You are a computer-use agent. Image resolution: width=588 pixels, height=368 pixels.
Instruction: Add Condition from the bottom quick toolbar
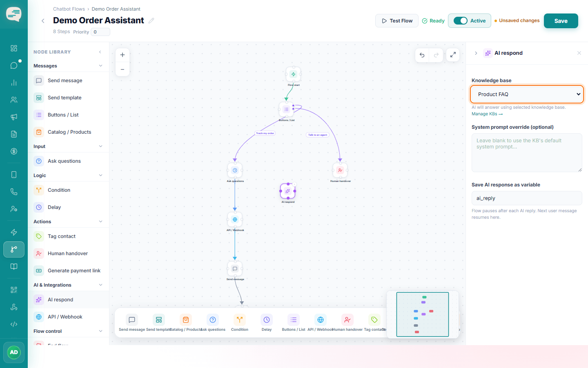tap(240, 323)
